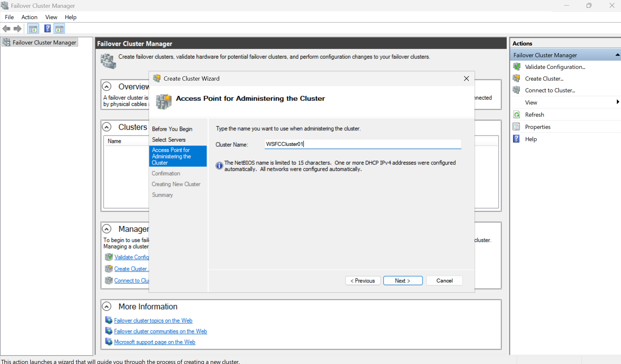Open Failover cluster topics on the Web link
This screenshot has height=364, width=621.
153,320
